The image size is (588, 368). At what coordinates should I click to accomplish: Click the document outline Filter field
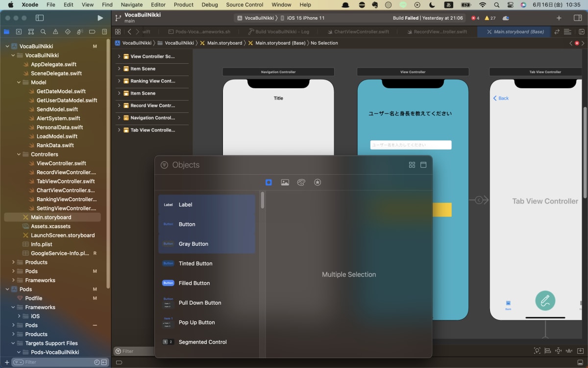134,351
